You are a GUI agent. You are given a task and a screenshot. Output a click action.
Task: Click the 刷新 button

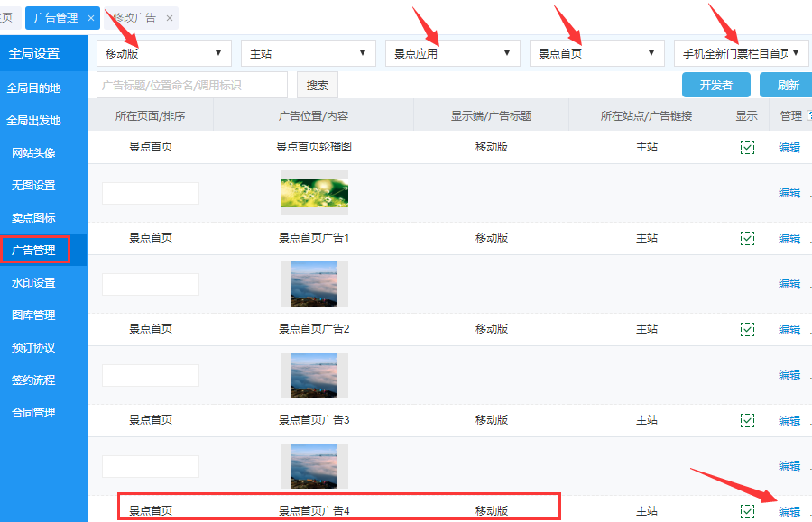[787, 86]
